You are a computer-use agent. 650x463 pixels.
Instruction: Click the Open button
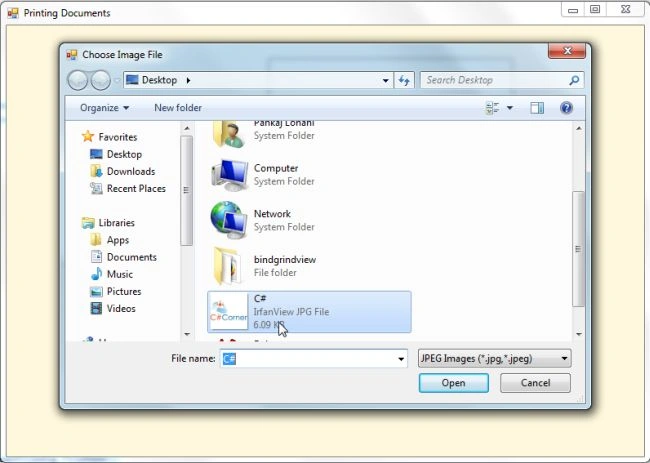[x=454, y=383]
